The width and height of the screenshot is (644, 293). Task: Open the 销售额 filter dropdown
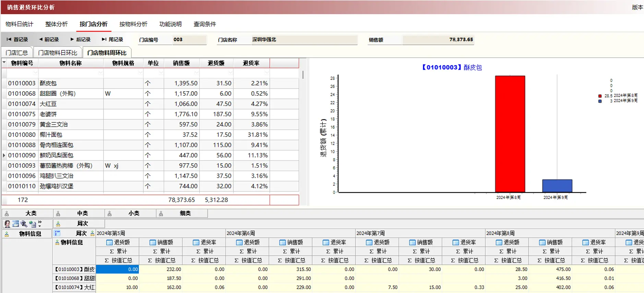click(196, 73)
